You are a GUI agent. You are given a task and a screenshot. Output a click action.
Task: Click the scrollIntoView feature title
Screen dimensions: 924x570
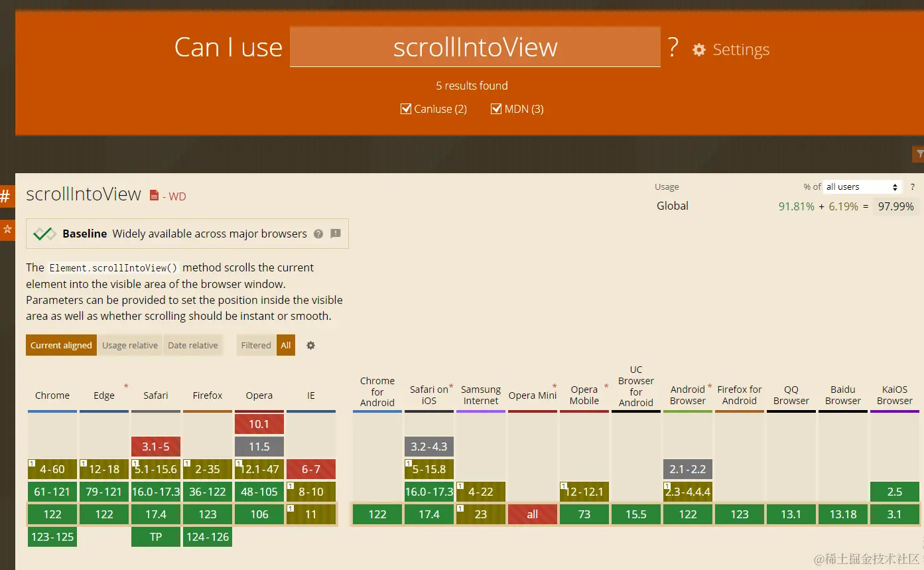84,194
